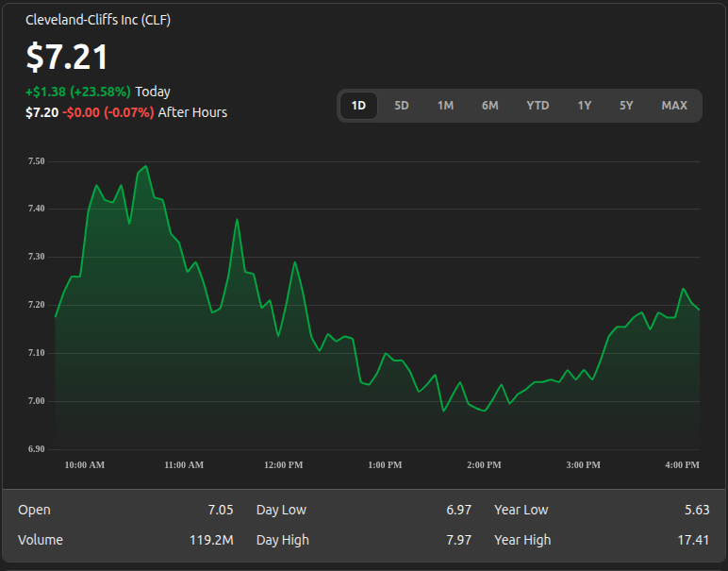Click the Year Low value 5.63
The height and width of the screenshot is (571, 728).
click(x=697, y=510)
